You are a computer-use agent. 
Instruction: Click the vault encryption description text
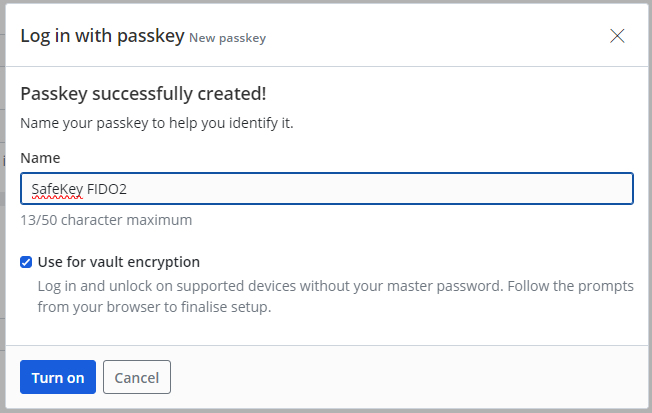(335, 286)
